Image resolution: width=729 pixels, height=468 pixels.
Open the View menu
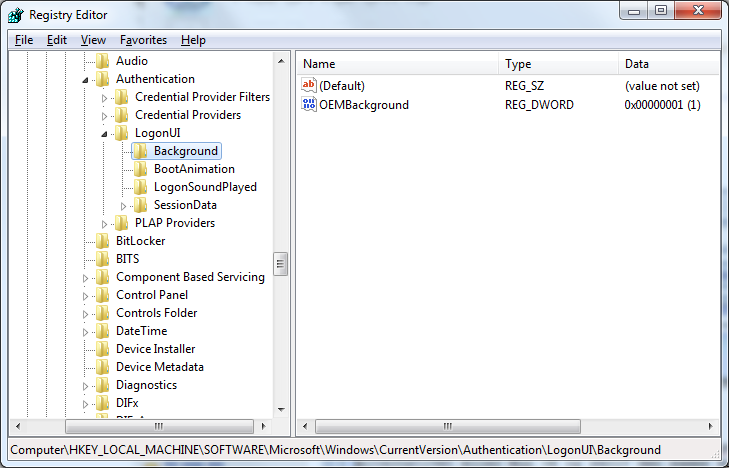[x=93, y=40]
